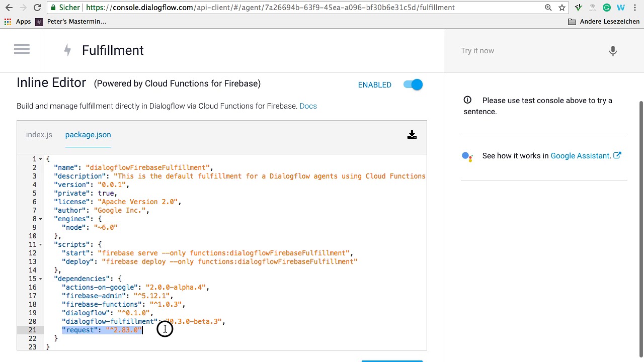
Task: Open the hamburger navigation menu
Action: click(22, 49)
